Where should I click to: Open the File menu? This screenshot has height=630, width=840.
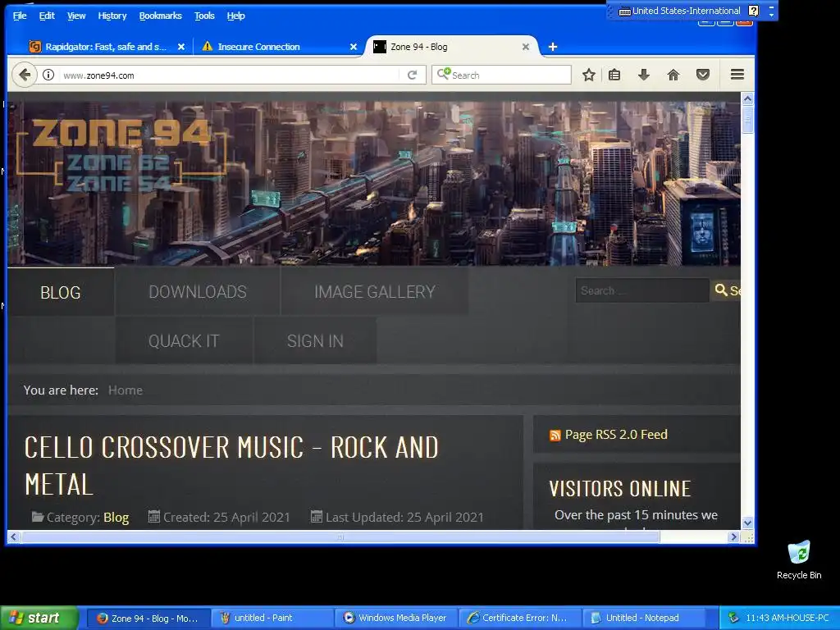click(20, 16)
